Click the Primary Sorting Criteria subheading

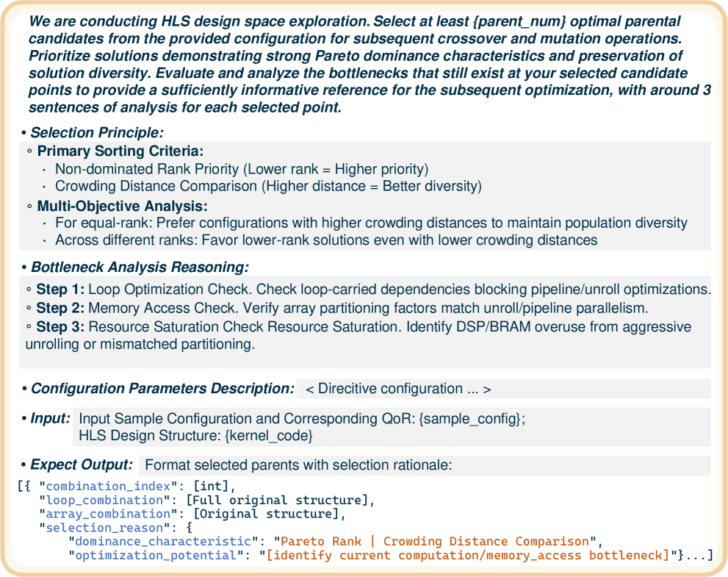120,151
